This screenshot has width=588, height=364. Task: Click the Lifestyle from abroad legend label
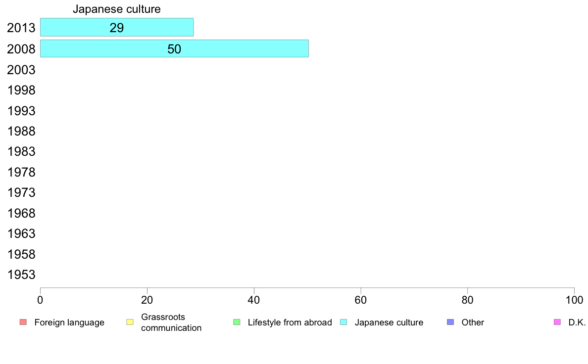pos(290,322)
